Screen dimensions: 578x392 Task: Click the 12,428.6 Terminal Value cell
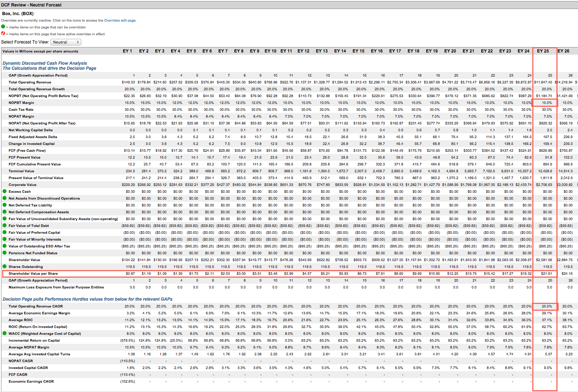[545, 171]
